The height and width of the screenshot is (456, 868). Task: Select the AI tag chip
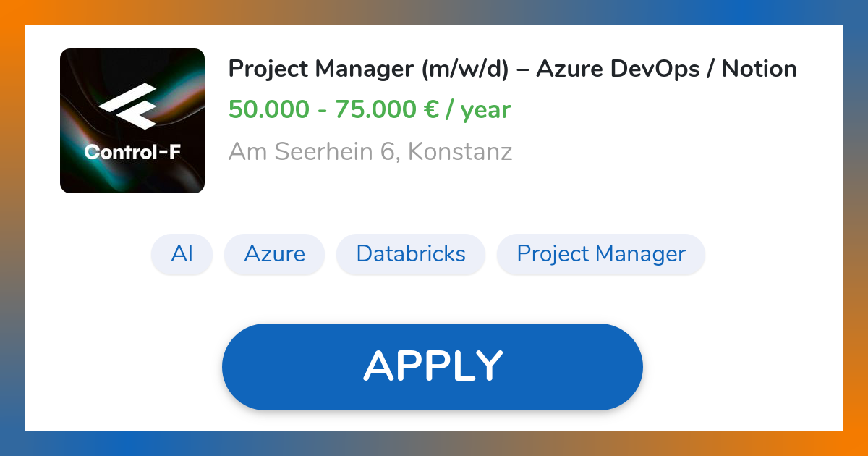click(x=182, y=254)
